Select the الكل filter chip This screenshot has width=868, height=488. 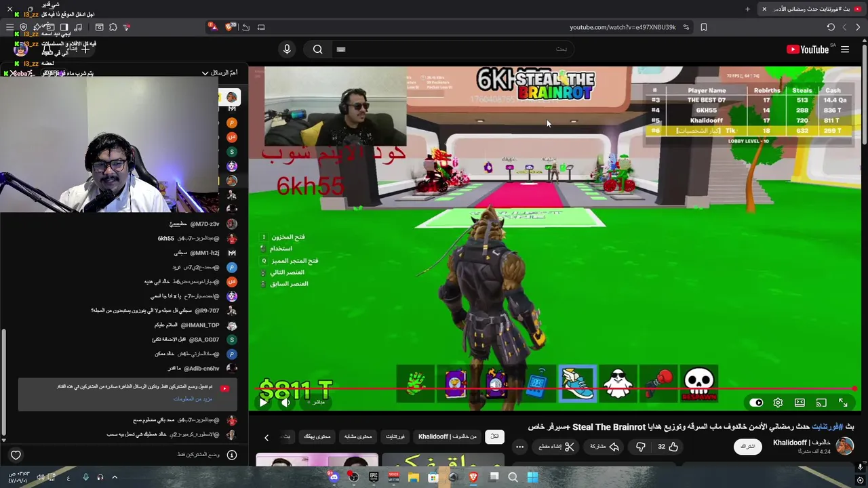pyautogui.click(x=495, y=436)
